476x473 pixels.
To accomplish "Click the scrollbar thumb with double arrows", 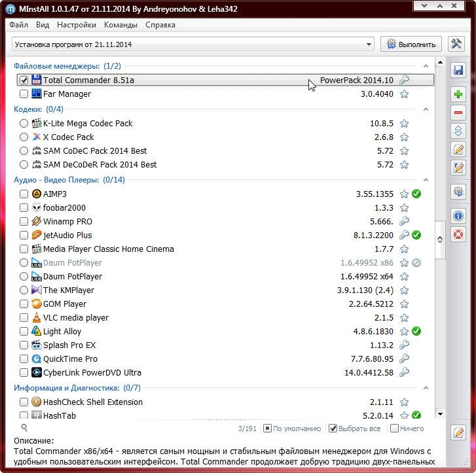I will [x=440, y=239].
